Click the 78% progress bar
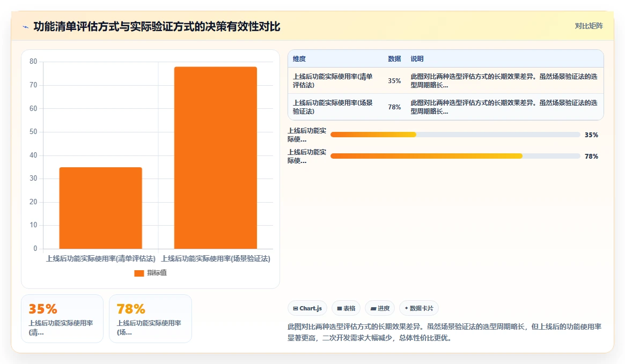625x364 pixels. (x=455, y=156)
